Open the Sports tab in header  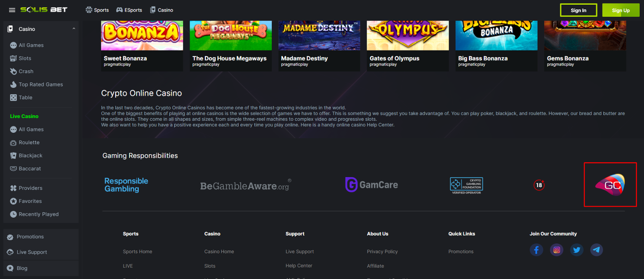(97, 10)
